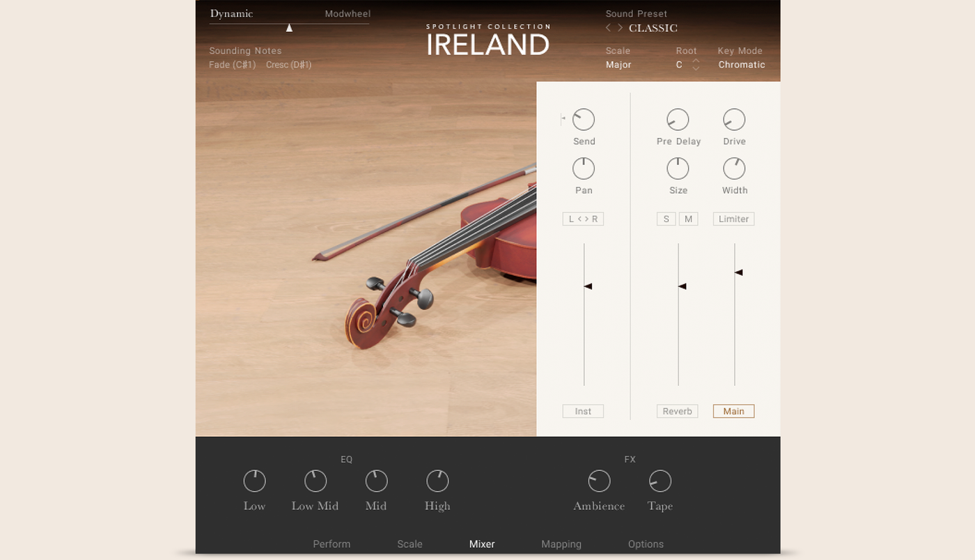Click the "Cresc (D#1)" sounding note
This screenshot has width=975, height=560.
pos(289,65)
